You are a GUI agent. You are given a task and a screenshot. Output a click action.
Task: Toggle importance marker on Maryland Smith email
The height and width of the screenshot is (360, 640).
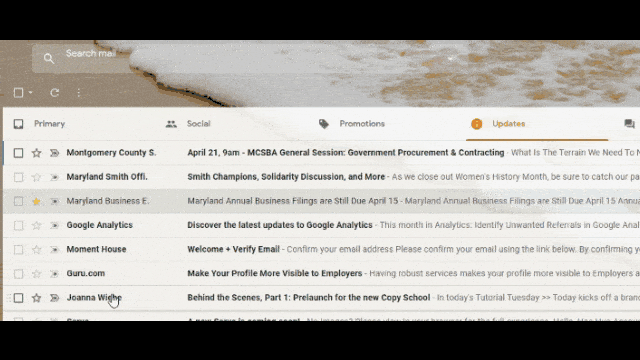click(54, 177)
